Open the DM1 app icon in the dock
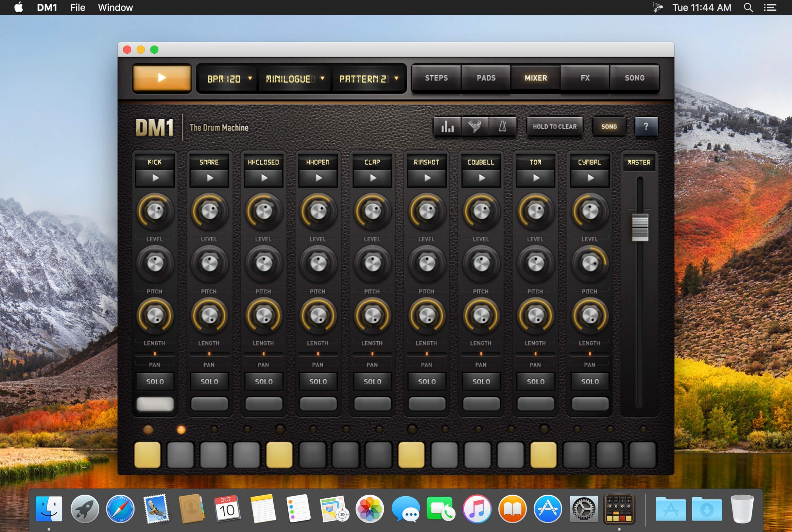Image resolution: width=792 pixels, height=532 pixels. pos(619,509)
